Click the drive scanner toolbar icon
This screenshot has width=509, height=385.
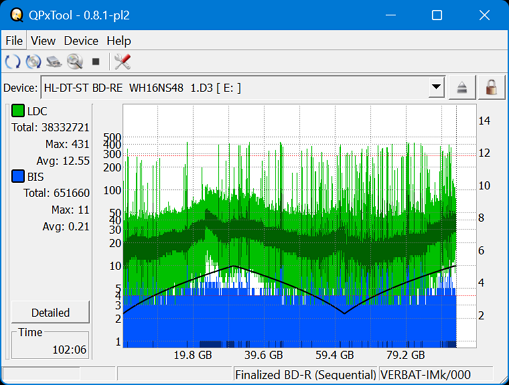[x=54, y=62]
